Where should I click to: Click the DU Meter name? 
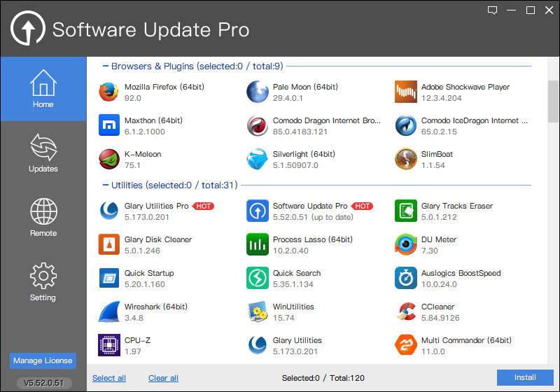[x=439, y=239]
